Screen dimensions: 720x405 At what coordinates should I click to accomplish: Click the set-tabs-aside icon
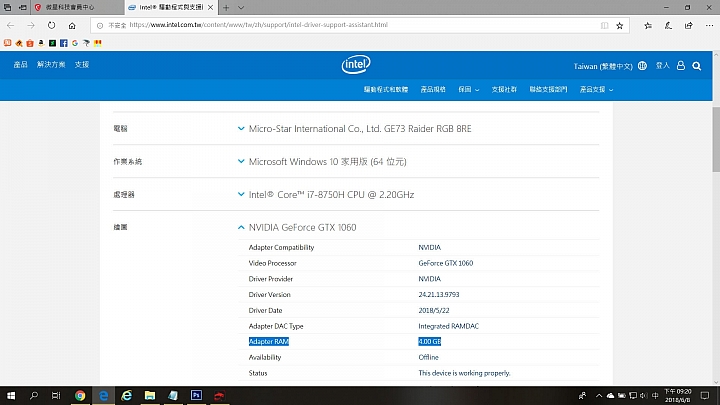coord(22,7)
